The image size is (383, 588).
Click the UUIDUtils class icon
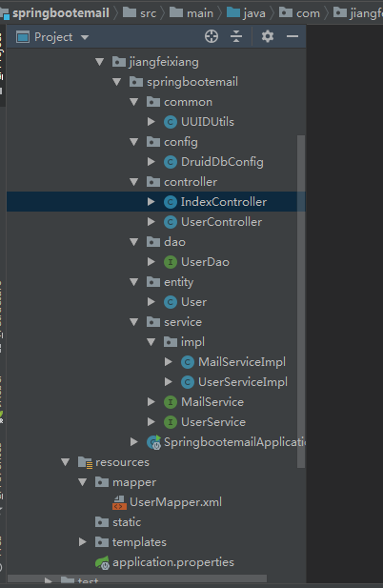pyautogui.click(x=171, y=122)
